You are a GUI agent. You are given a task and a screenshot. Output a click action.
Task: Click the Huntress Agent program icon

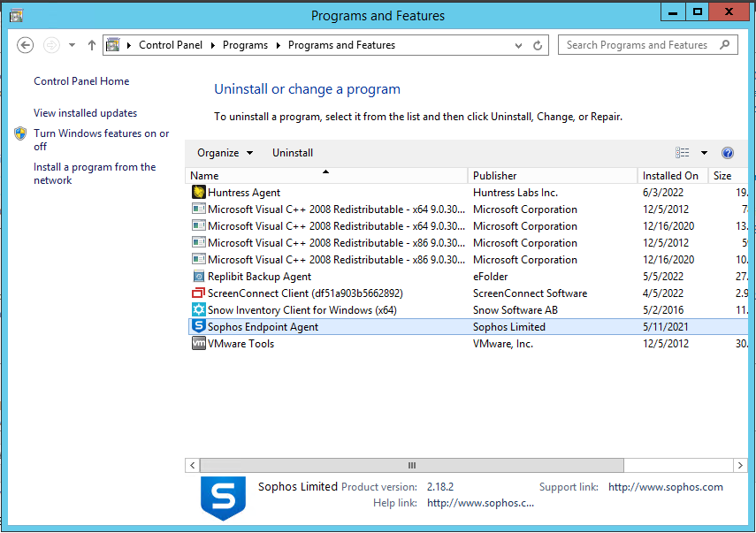coord(199,193)
